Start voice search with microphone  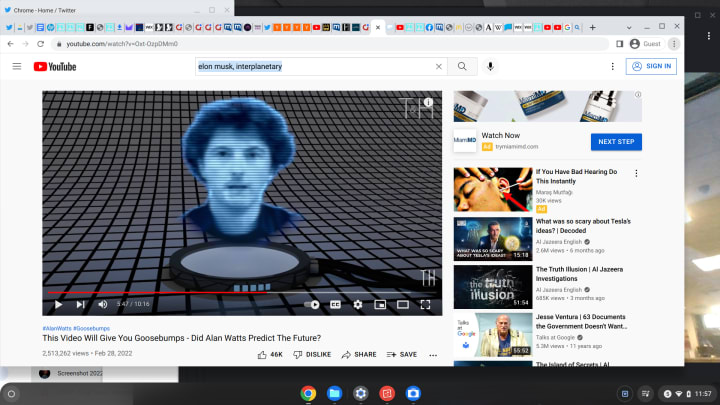490,67
